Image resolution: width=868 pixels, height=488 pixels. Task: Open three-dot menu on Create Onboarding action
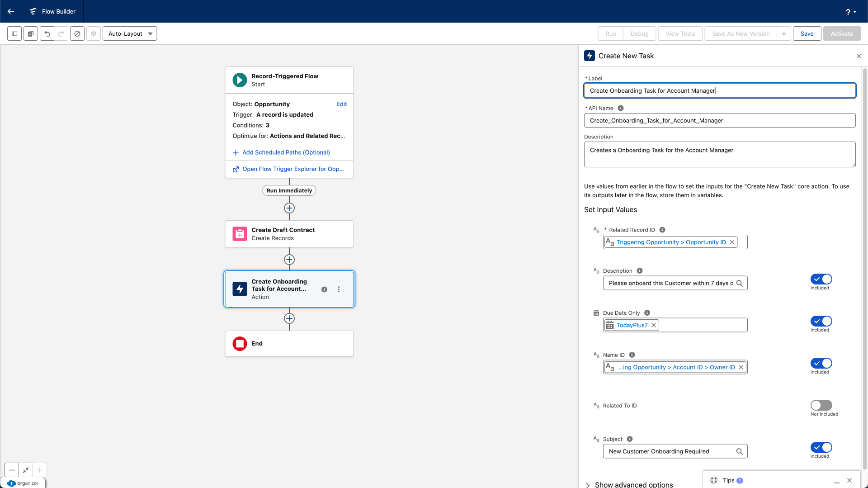tap(339, 289)
